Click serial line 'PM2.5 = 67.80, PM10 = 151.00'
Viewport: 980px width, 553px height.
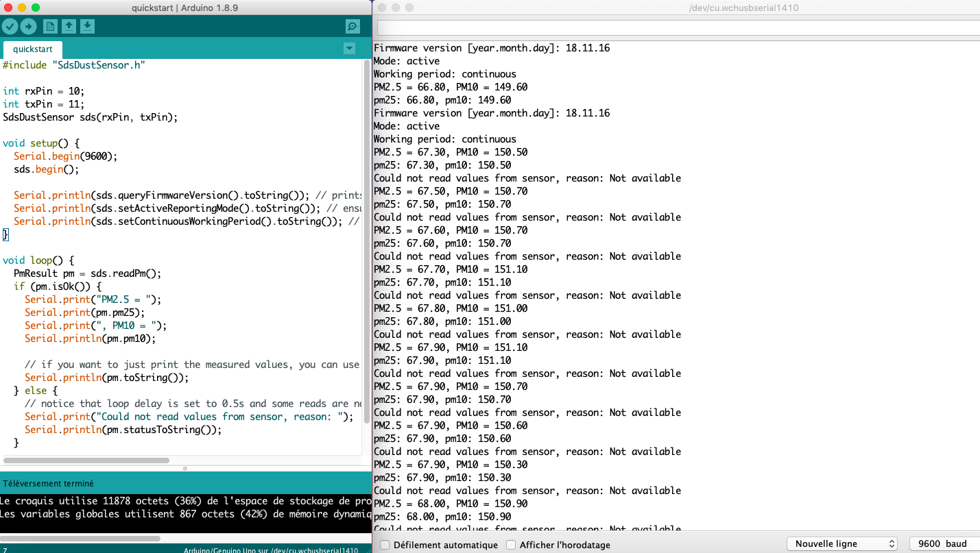coord(451,308)
